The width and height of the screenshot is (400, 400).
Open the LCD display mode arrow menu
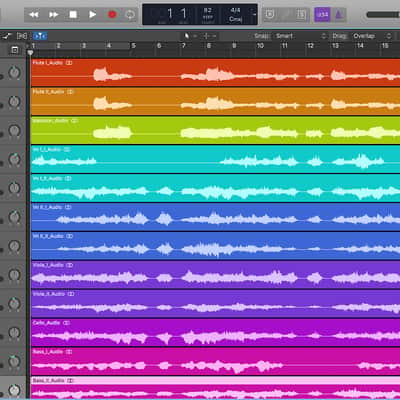click(254, 15)
